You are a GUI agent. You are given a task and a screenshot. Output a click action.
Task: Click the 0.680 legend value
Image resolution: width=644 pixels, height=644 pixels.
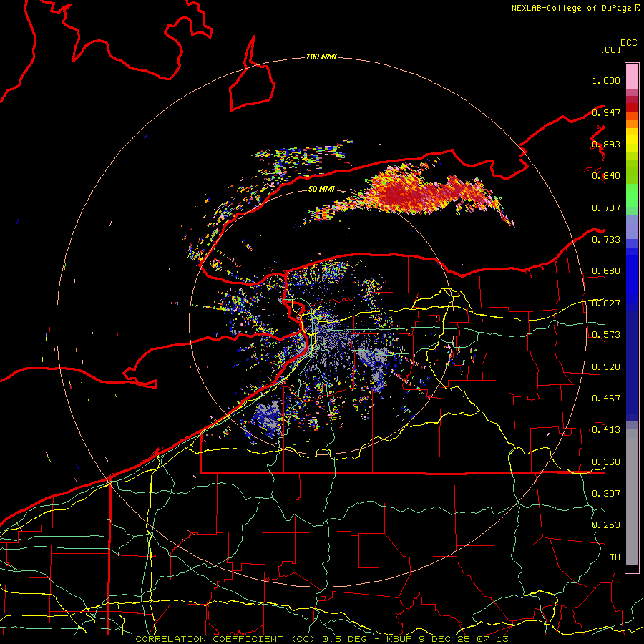click(606, 271)
